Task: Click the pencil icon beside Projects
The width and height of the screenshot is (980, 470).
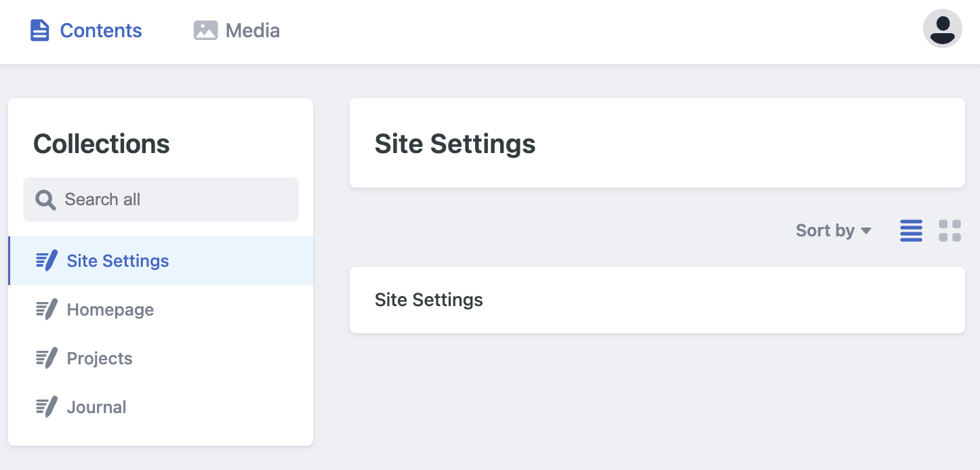Action: 45,358
